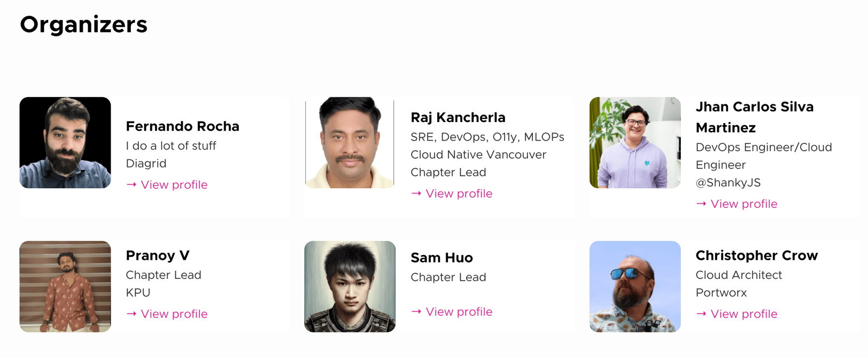
Task: Select Sam Huo's avatar image
Action: click(350, 286)
